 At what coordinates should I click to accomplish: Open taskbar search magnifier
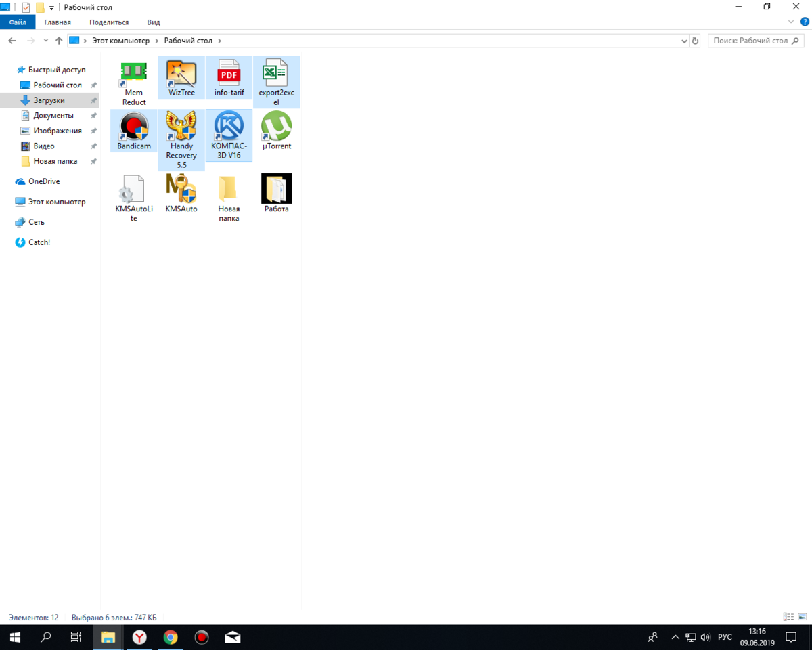point(46,637)
